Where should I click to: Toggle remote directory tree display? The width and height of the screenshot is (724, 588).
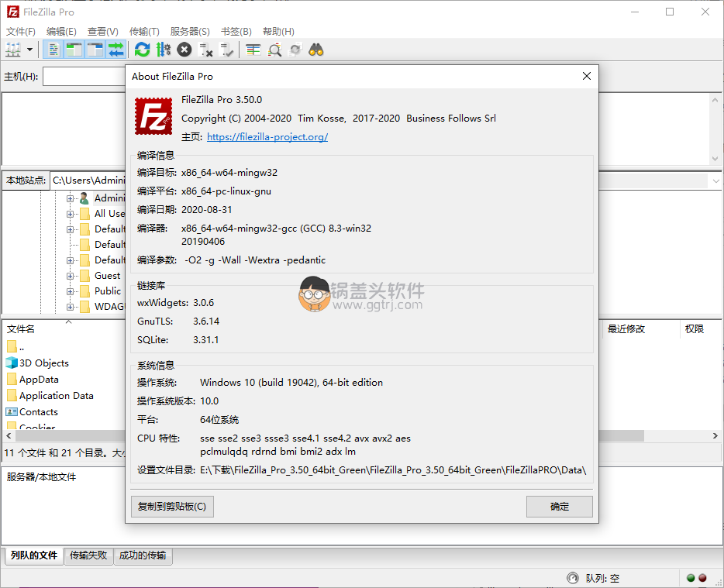[95, 50]
